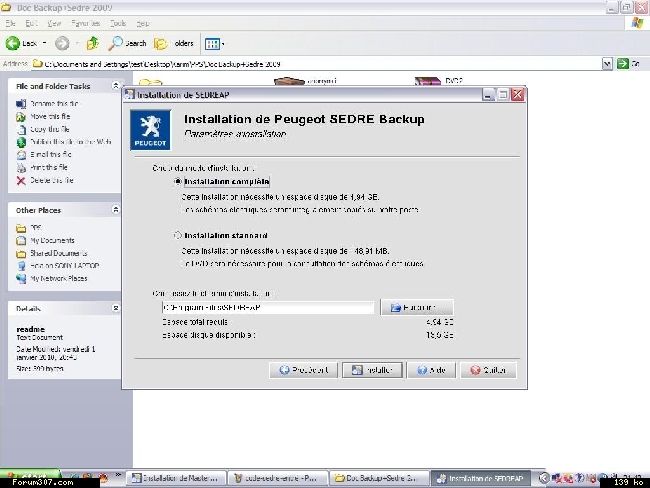Click Print this file
The image size is (650, 488).
[49, 167]
